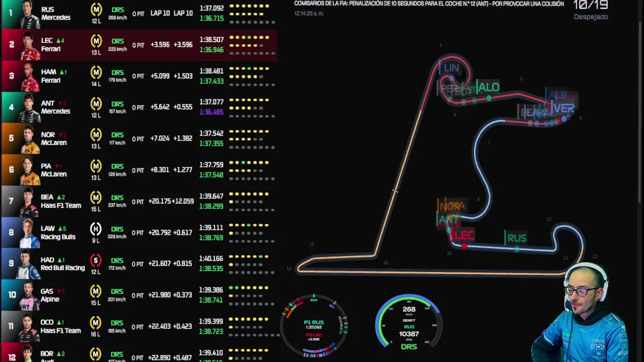Click the circular gap radar P1 RUS

point(314,325)
